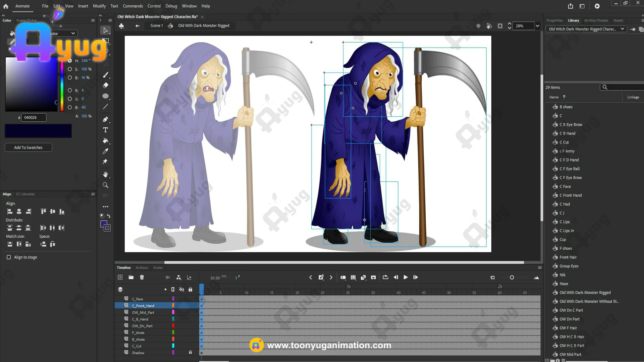The width and height of the screenshot is (644, 362).
Task: Select the Saturation radio button
Action: 70,69
